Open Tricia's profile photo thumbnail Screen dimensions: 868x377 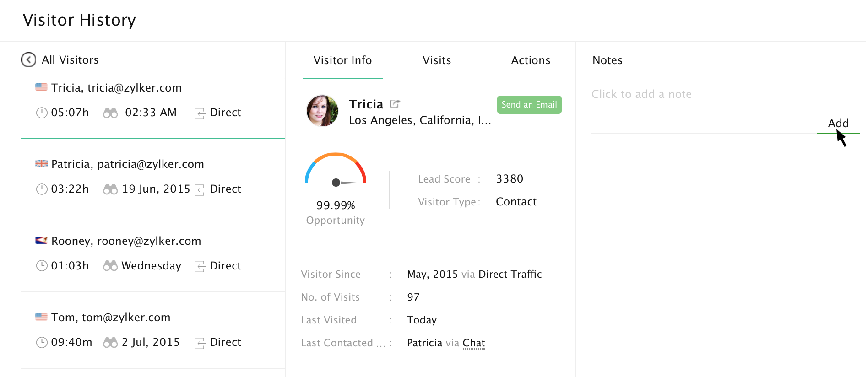tap(322, 111)
